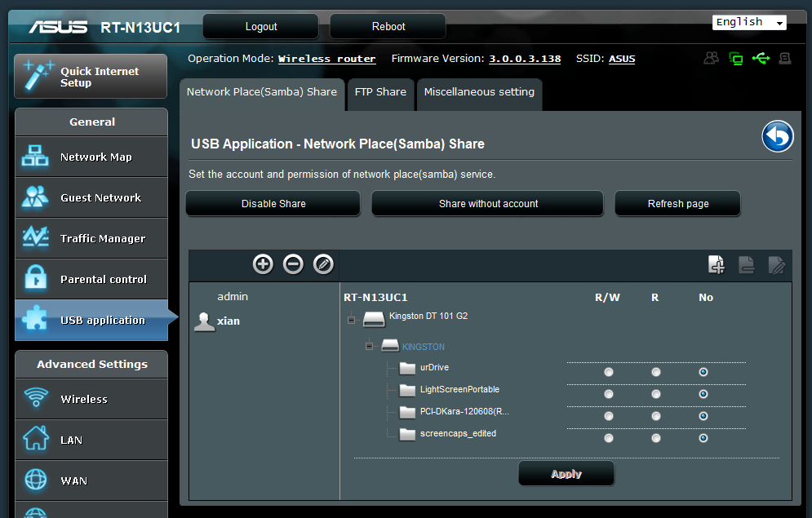This screenshot has height=518, width=812.
Task: Select R permission for LightScreenPortable
Action: [x=655, y=394]
